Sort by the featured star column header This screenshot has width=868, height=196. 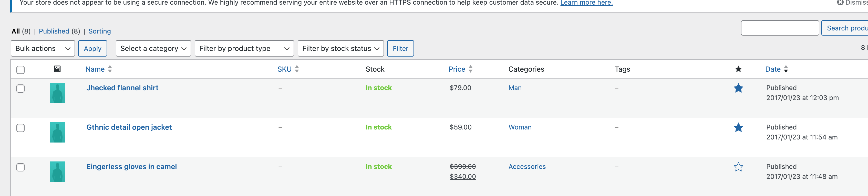[738, 69]
